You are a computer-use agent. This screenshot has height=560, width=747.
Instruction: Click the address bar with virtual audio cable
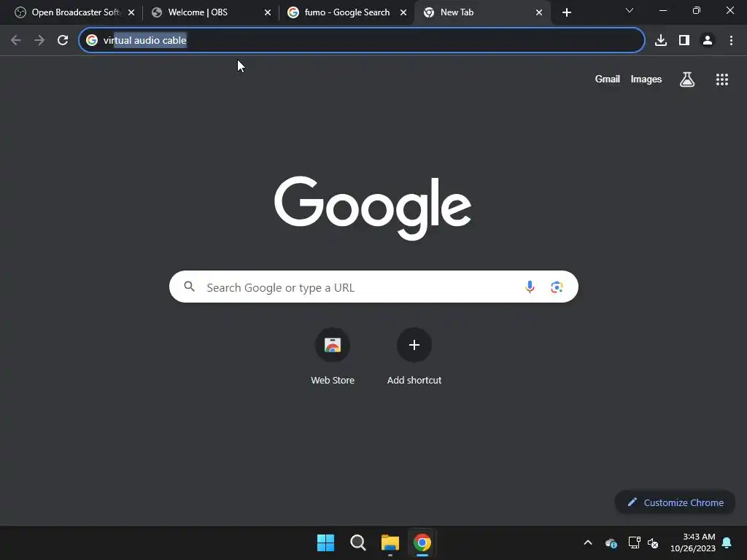[x=362, y=41]
